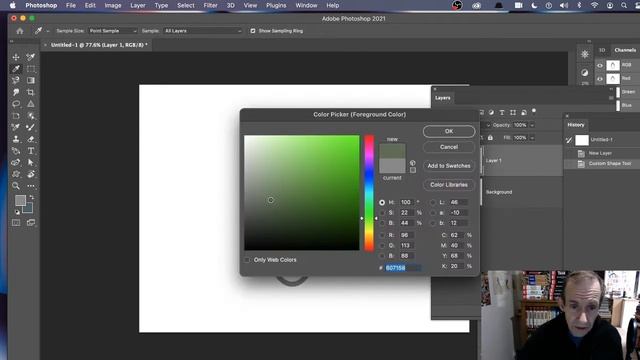Select the Move tool
This screenshot has width=640, height=360.
click(16, 57)
